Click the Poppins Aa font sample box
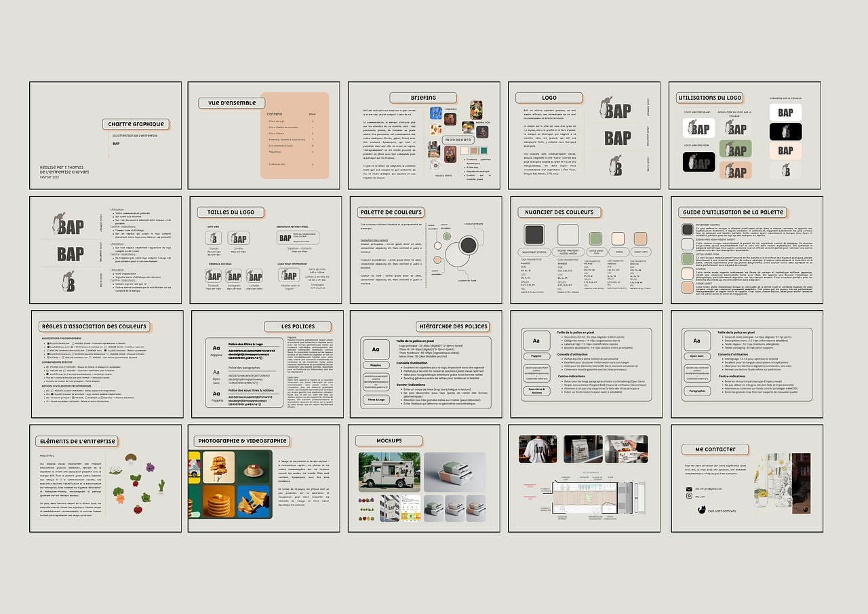 click(x=376, y=350)
